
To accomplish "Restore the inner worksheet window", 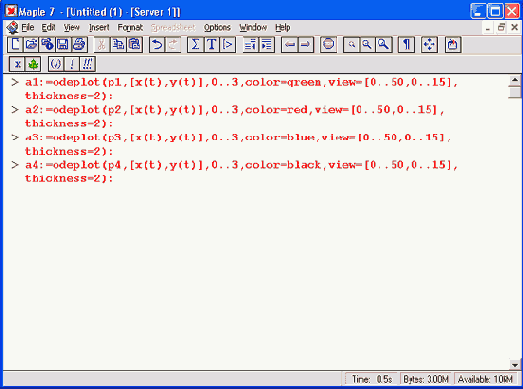I will 501,28.
